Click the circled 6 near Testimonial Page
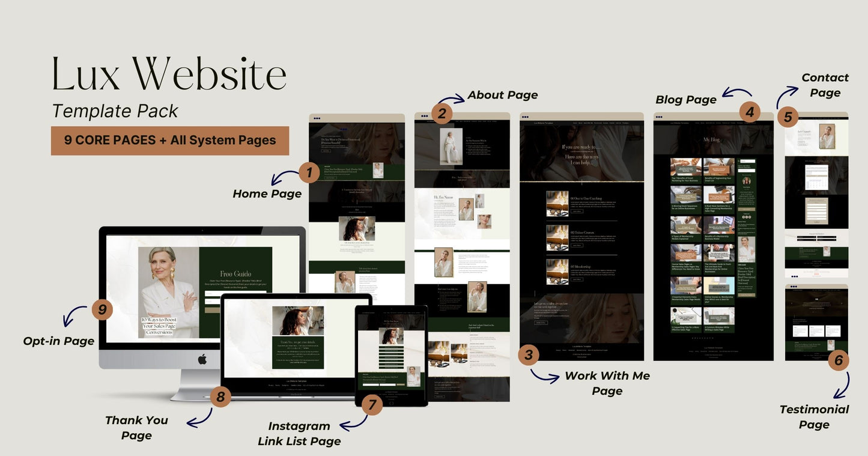 click(838, 361)
